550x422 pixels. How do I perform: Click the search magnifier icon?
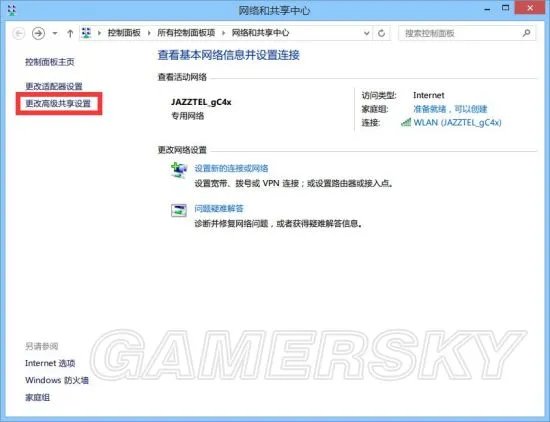526,33
